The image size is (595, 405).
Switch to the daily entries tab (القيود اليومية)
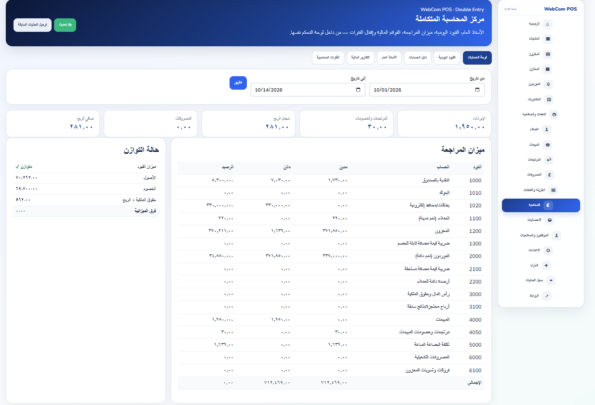[x=447, y=58]
